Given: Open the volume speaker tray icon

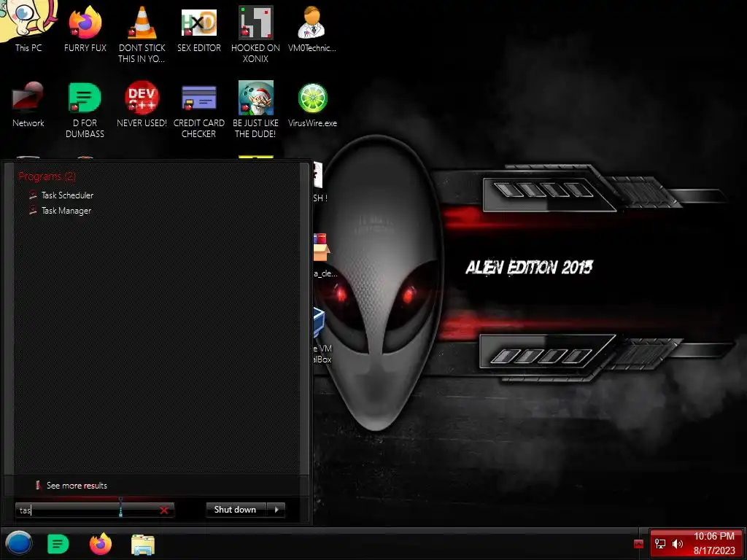Looking at the screenshot, I should (x=678, y=543).
